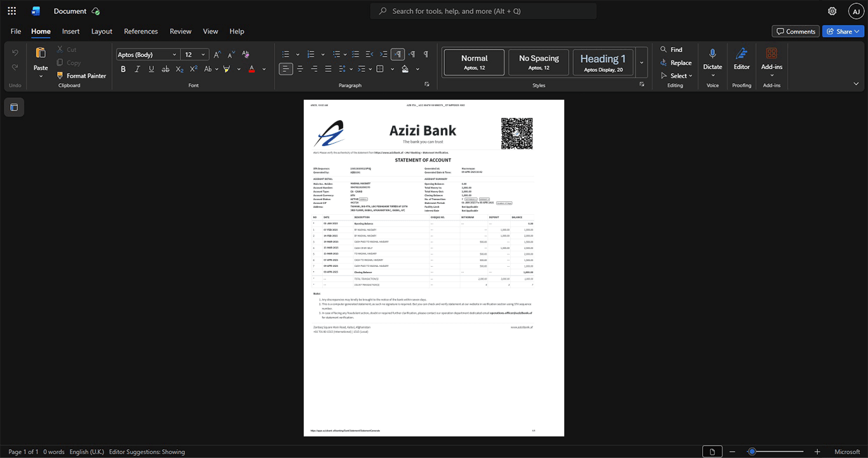
Task: Toggle strikethrough formatting
Action: [166, 69]
